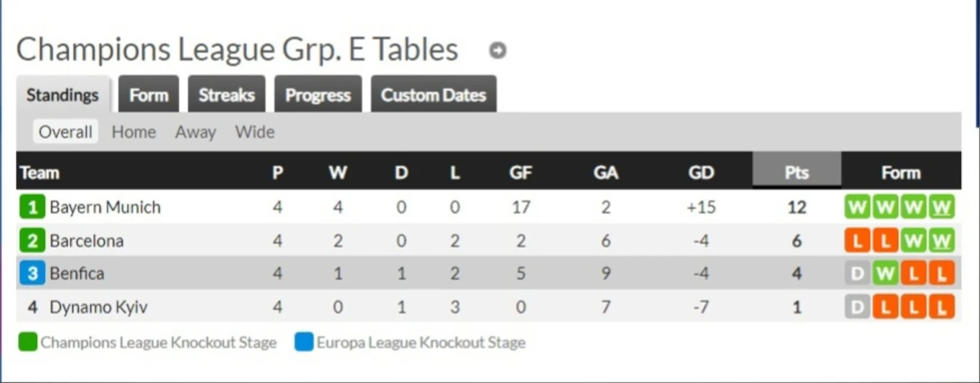Sort table by Pts column header

coord(797,172)
